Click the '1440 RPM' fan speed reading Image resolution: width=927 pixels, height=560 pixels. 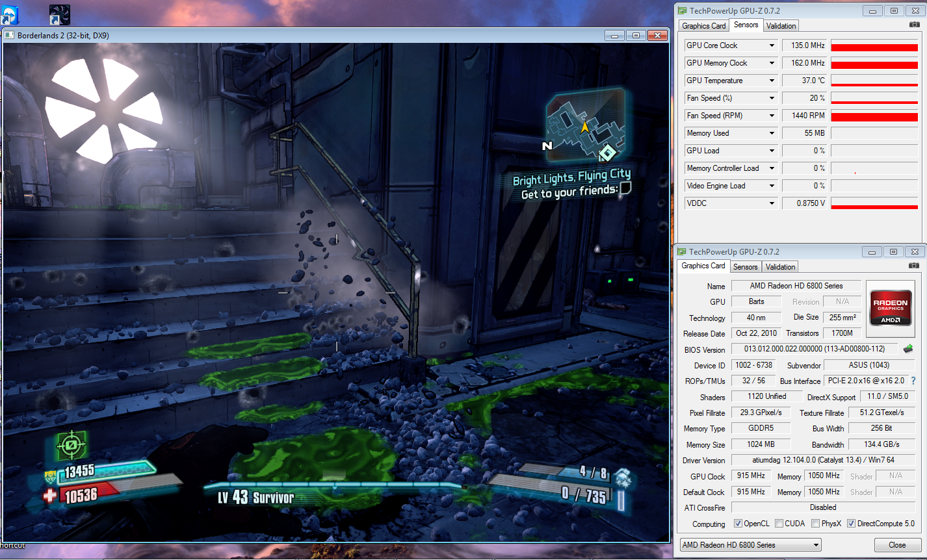click(805, 116)
